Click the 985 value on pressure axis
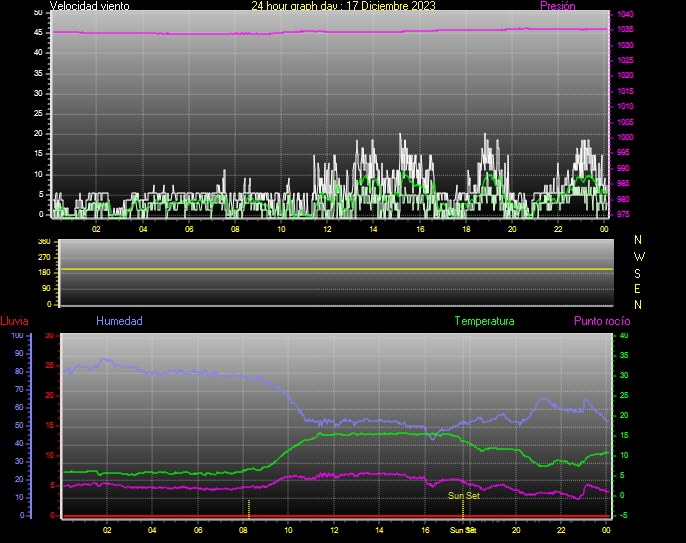The width and height of the screenshot is (686, 543). coord(623,184)
